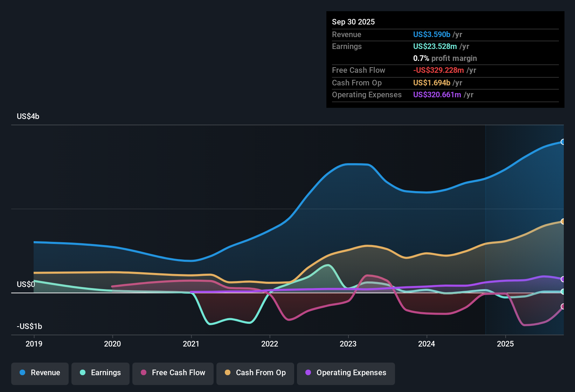575x392 pixels.
Task: Click the orange Cash From Op dot icon
Action: [x=228, y=373]
